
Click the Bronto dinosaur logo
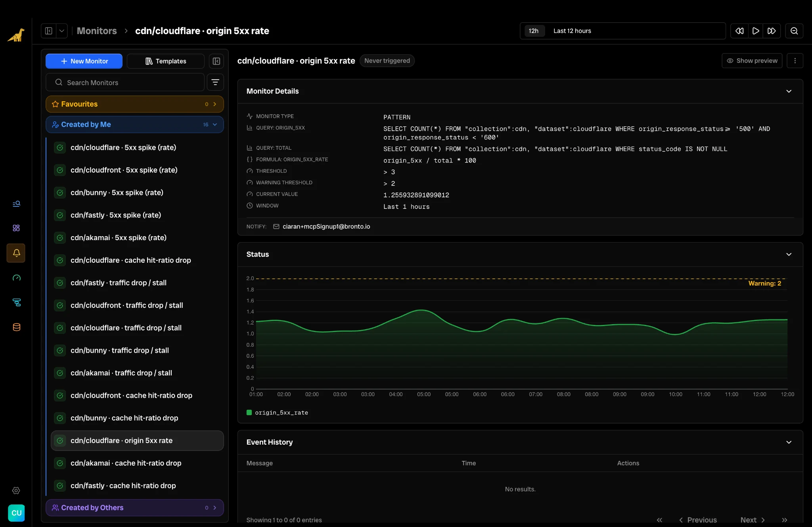(x=16, y=35)
